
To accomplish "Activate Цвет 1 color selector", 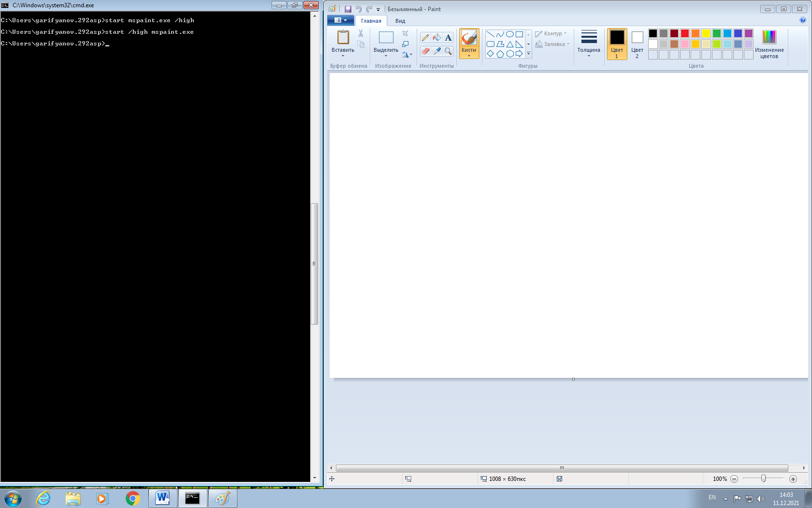I will coord(617,44).
